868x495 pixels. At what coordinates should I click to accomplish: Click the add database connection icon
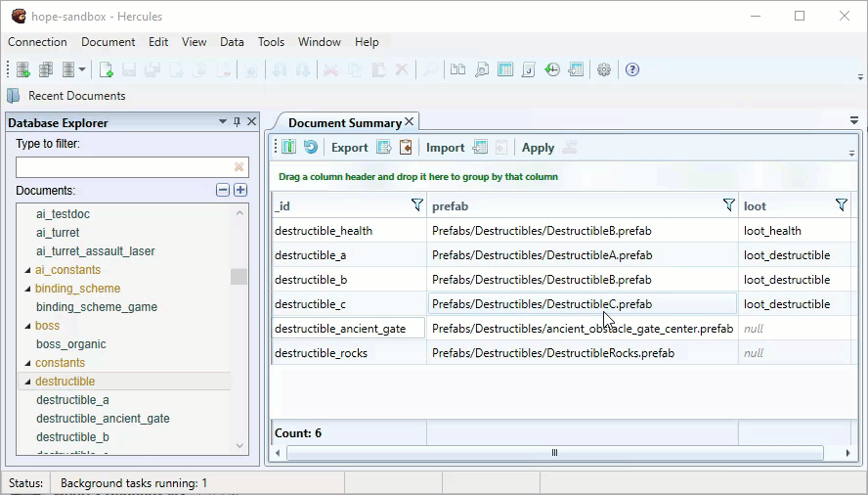click(22, 69)
